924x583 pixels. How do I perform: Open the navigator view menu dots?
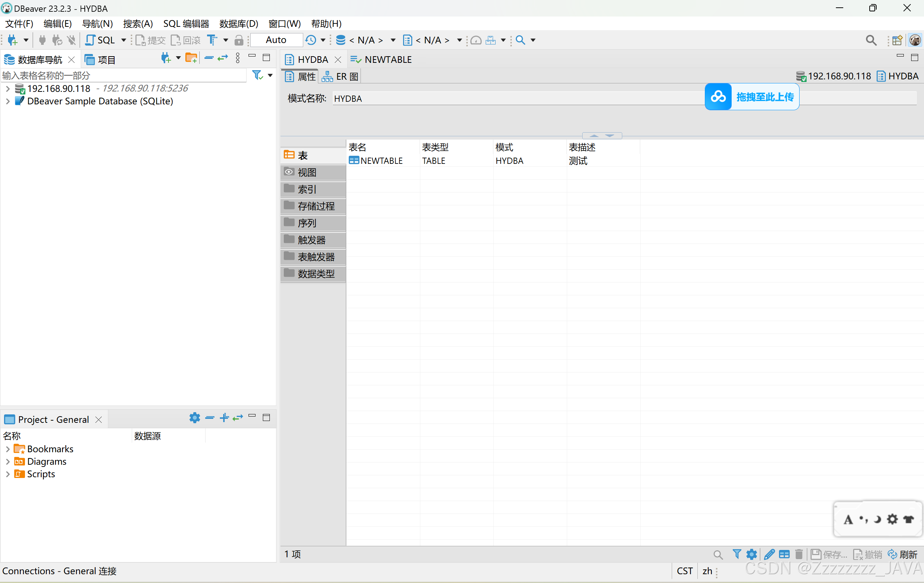238,58
